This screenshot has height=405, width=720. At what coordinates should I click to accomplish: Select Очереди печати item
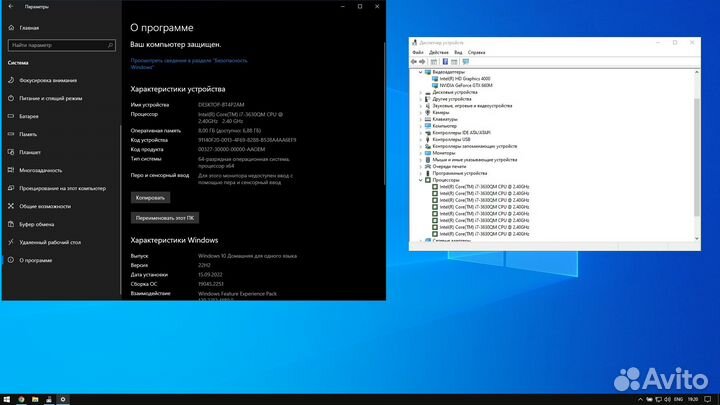[x=449, y=167]
